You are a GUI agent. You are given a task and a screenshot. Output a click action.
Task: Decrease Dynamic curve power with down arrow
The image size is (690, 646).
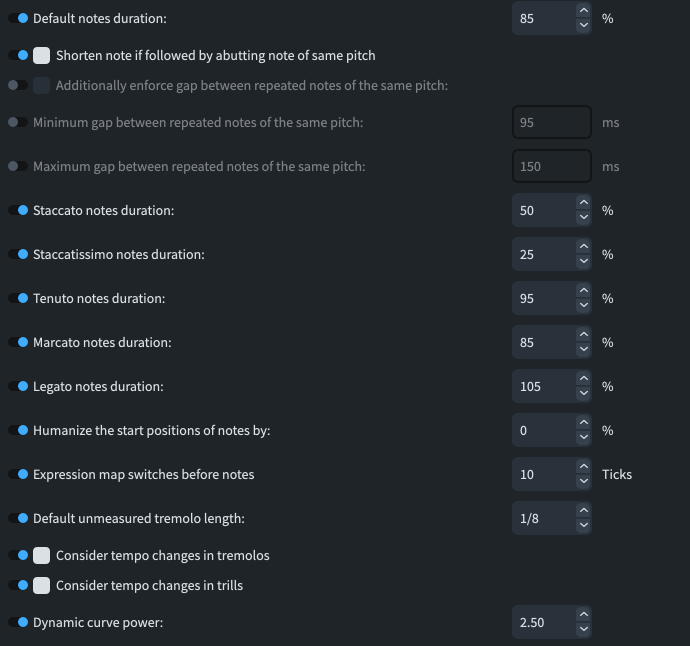coord(584,629)
